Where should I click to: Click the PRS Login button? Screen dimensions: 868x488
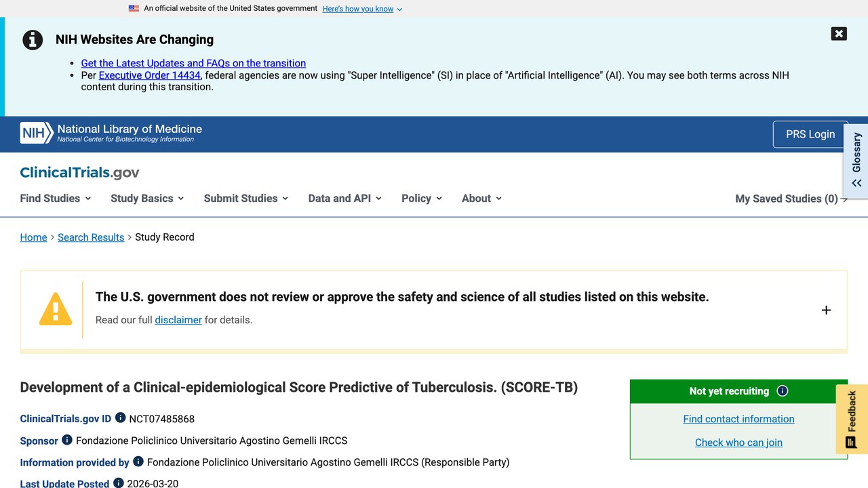(810, 134)
